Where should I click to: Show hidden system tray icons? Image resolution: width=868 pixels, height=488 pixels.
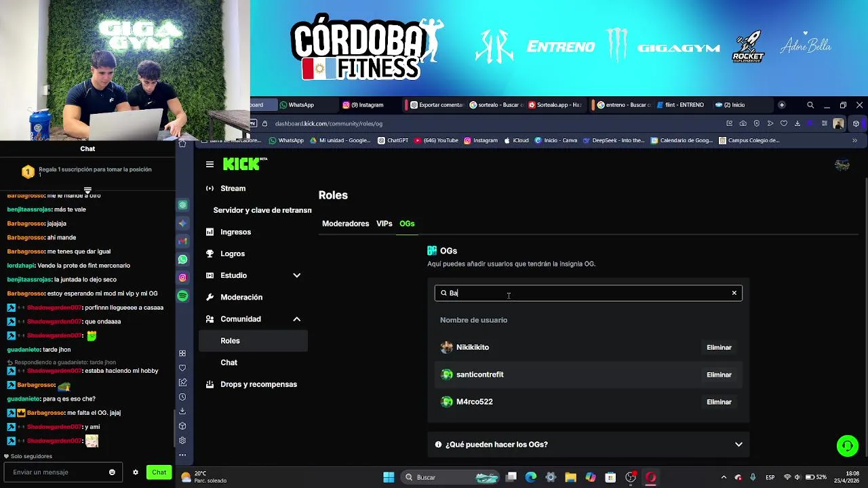(x=724, y=477)
